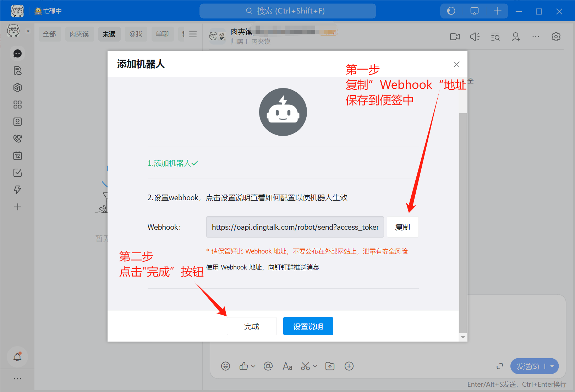Screen dimensions: 575x392
Task: Click the screen-cast icon in title bar
Action: point(475,11)
